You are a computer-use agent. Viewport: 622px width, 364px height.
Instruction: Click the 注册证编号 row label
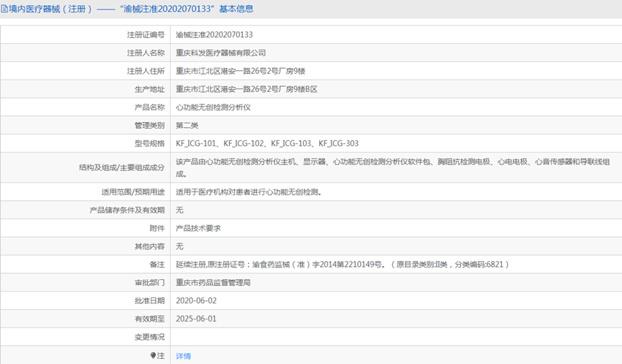click(x=145, y=34)
